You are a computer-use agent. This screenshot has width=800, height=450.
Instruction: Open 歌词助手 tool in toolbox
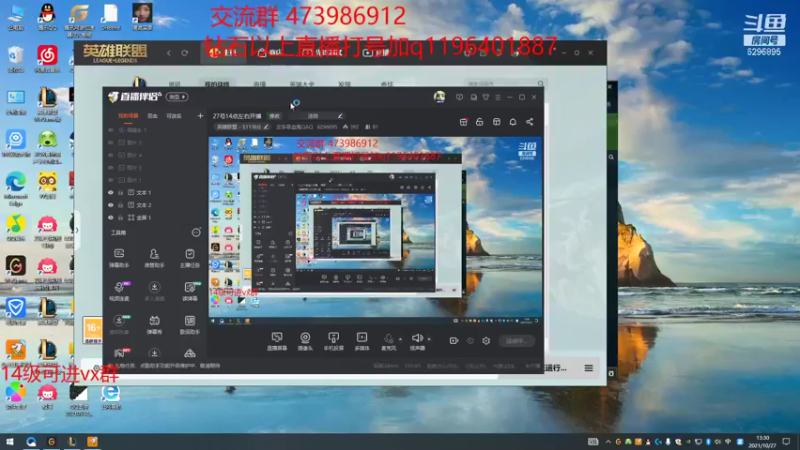point(190,324)
